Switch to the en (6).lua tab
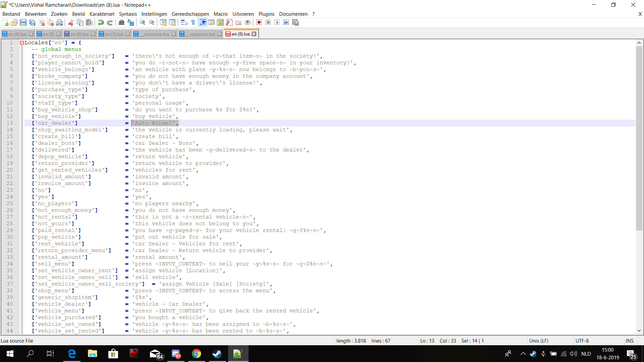Viewport: 644px width, 362px height. click(79, 34)
